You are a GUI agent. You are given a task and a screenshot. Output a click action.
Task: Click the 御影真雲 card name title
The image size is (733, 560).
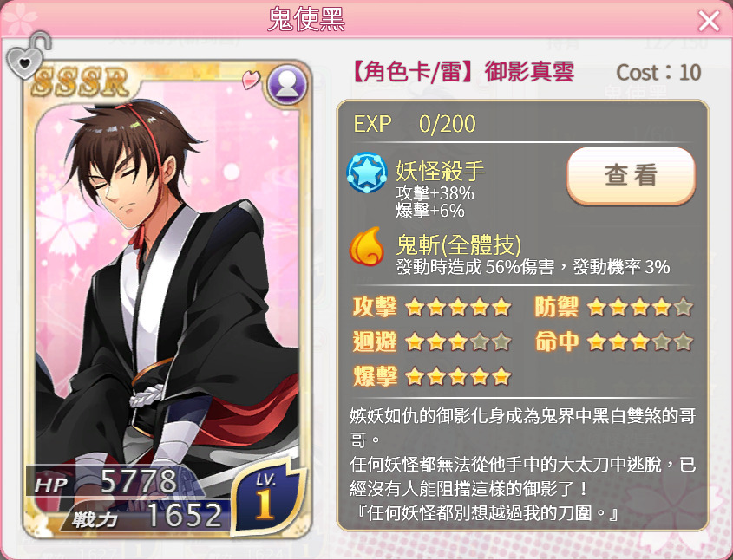point(529,73)
